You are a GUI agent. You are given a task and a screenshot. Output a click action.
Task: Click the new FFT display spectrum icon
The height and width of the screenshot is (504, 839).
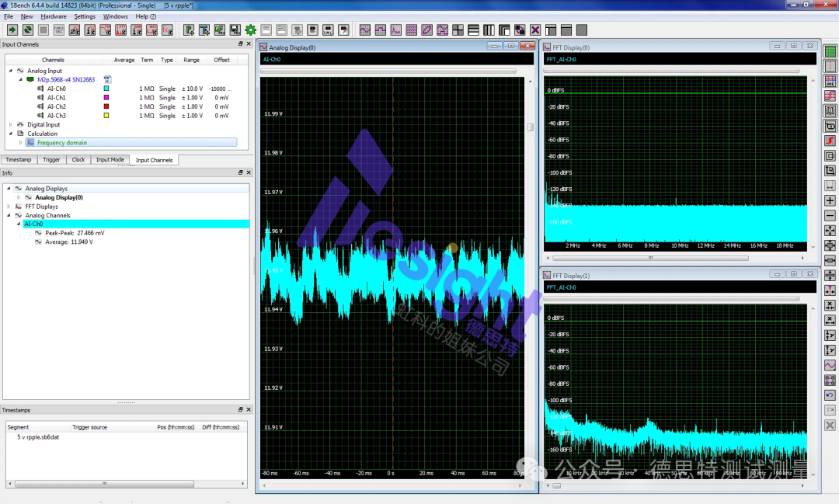(396, 30)
